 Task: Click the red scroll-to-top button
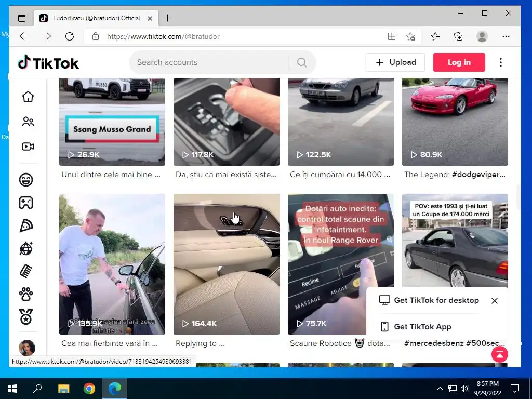click(500, 354)
